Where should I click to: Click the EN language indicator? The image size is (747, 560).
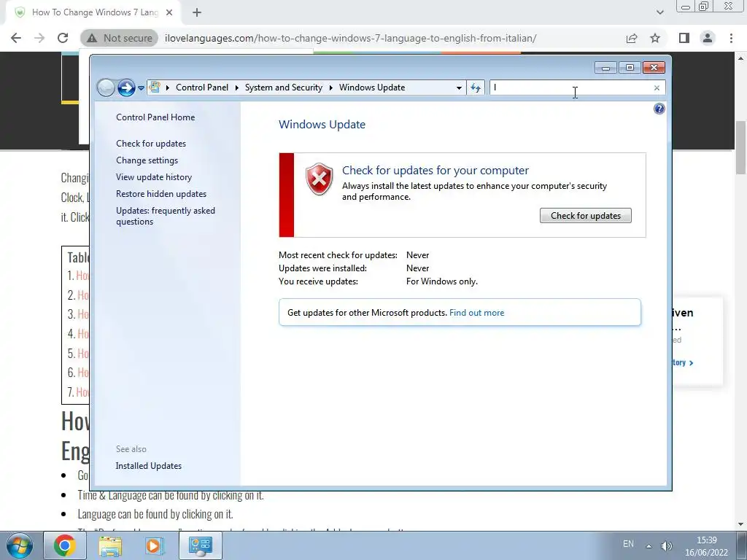pos(628,544)
